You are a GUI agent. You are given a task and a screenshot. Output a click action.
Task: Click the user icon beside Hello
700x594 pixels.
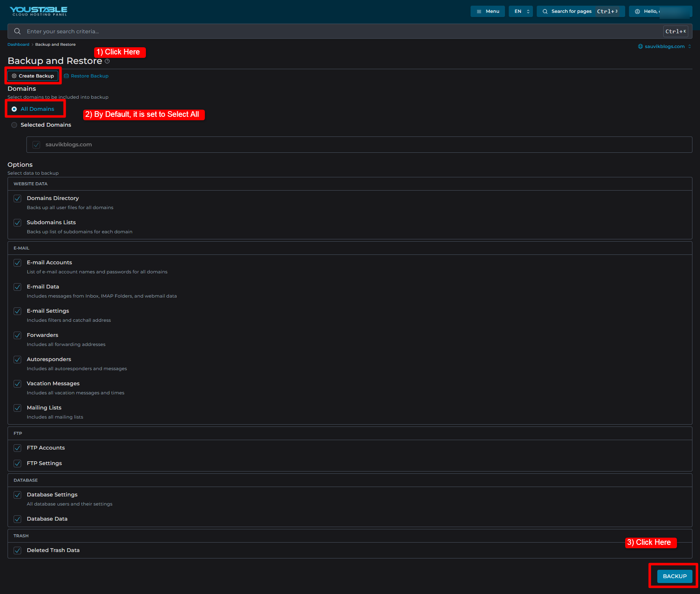click(637, 11)
